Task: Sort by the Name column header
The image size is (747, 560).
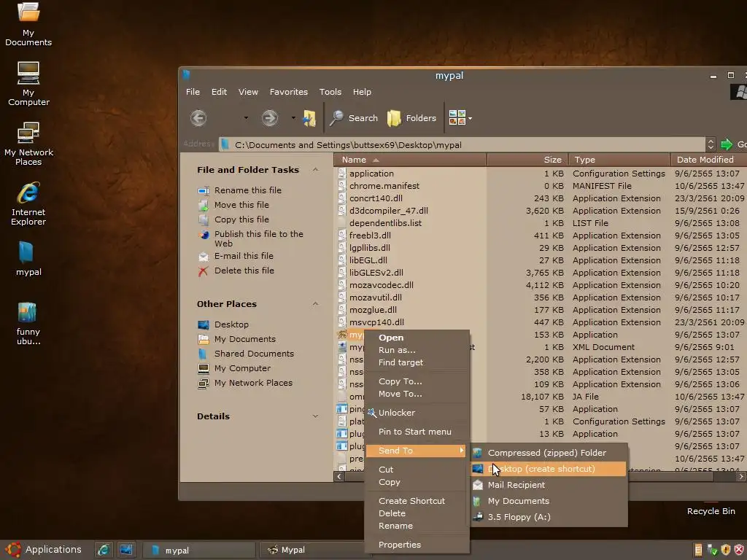Action: pos(410,160)
